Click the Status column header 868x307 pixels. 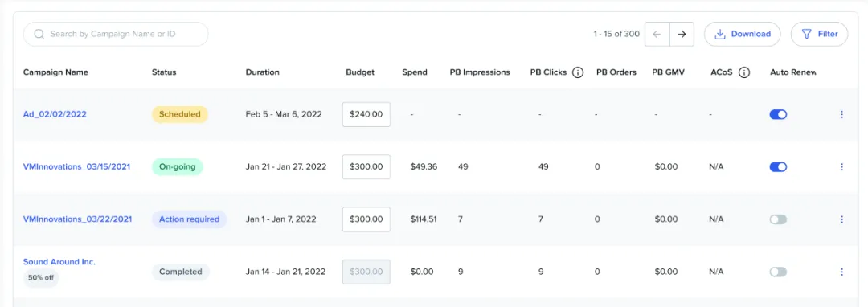tap(164, 72)
